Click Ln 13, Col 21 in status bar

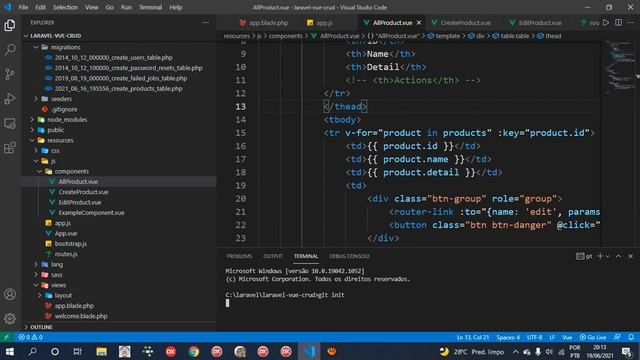[x=473, y=337]
